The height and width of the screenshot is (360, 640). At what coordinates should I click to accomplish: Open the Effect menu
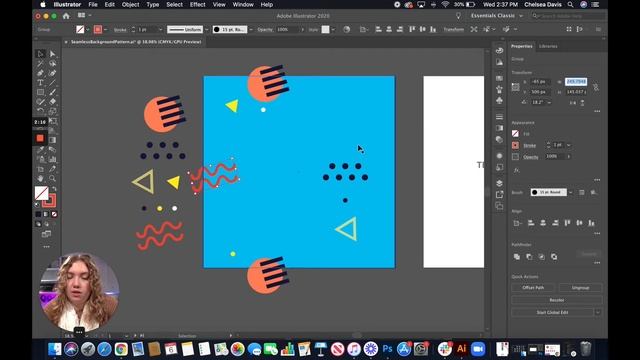pos(198,4)
